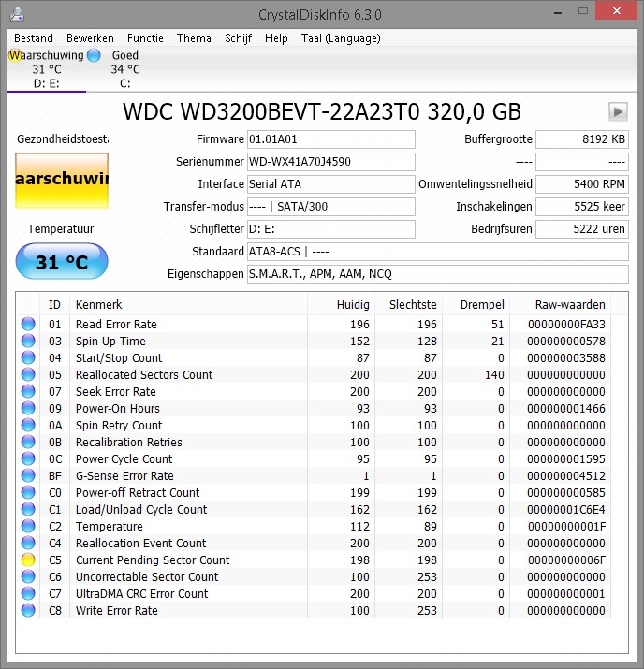Click the yellow icon for Current Pending Sector Count

click(x=28, y=560)
